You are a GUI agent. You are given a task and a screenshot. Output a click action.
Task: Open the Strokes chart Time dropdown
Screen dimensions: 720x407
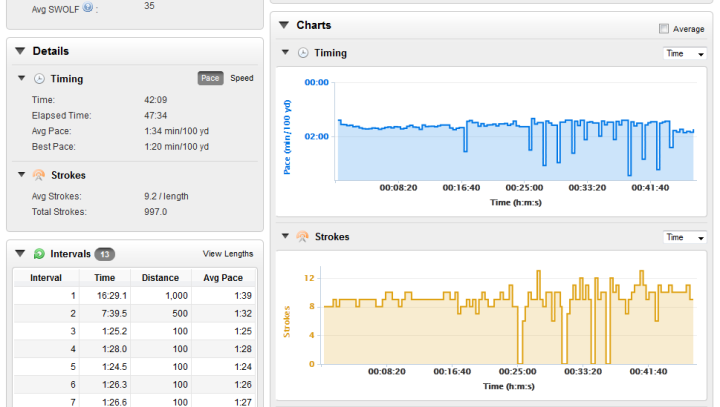tap(685, 237)
